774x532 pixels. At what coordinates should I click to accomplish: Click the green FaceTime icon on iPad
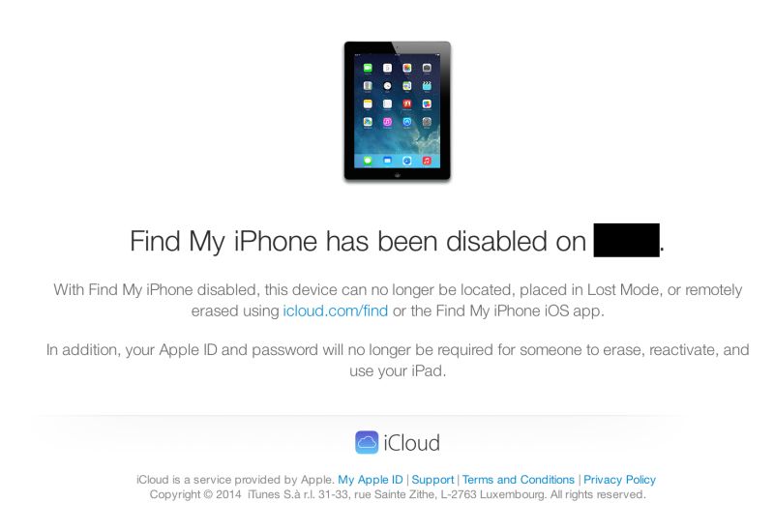click(368, 68)
